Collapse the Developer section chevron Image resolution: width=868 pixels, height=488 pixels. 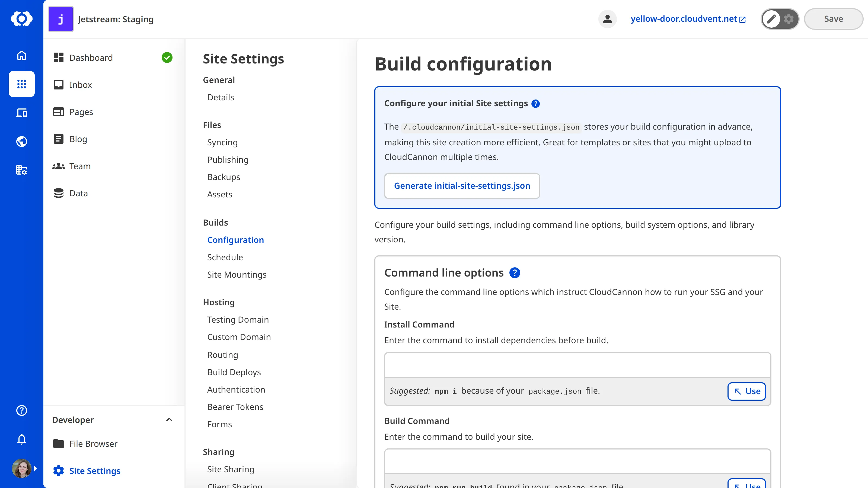click(x=169, y=420)
